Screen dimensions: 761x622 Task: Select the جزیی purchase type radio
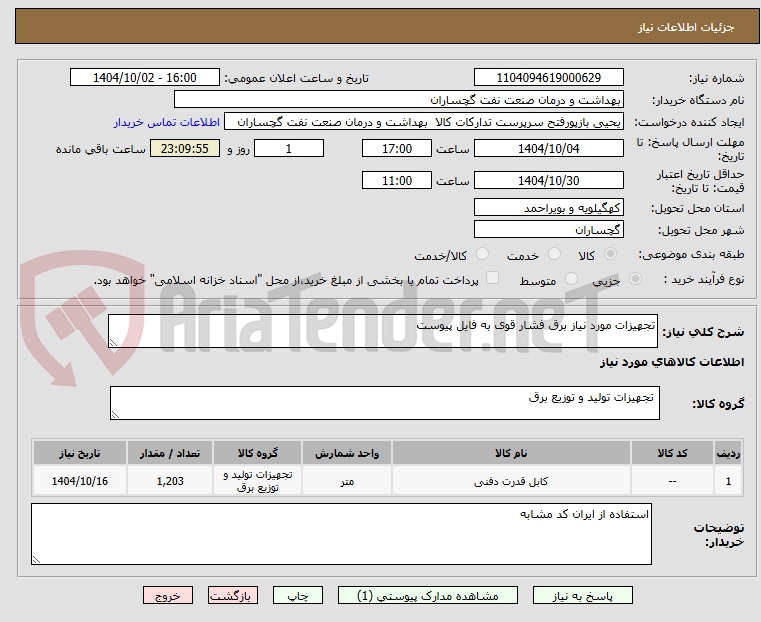635,279
